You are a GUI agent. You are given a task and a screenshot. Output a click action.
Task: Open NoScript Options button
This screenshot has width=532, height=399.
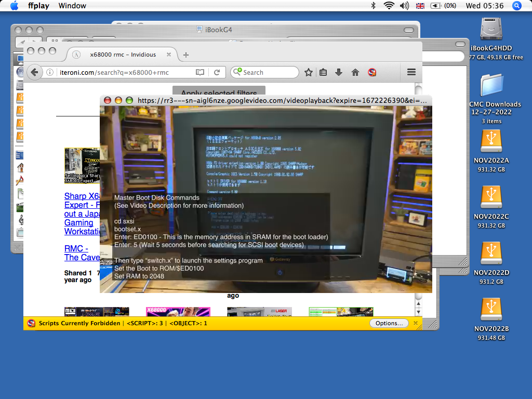tap(389, 323)
